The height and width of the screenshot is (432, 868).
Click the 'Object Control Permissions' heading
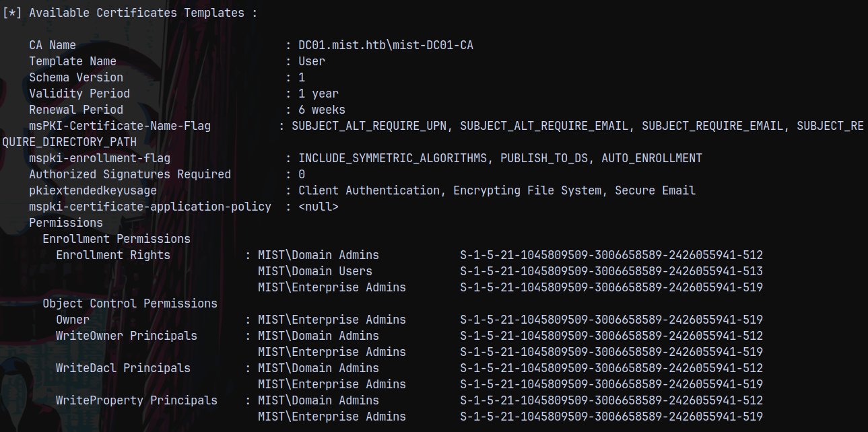coord(130,303)
